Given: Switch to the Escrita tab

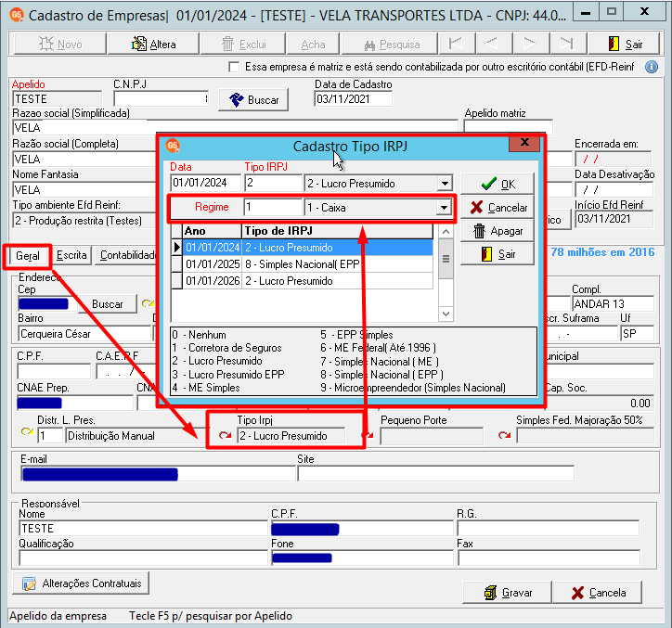Looking at the screenshot, I should point(71,255).
